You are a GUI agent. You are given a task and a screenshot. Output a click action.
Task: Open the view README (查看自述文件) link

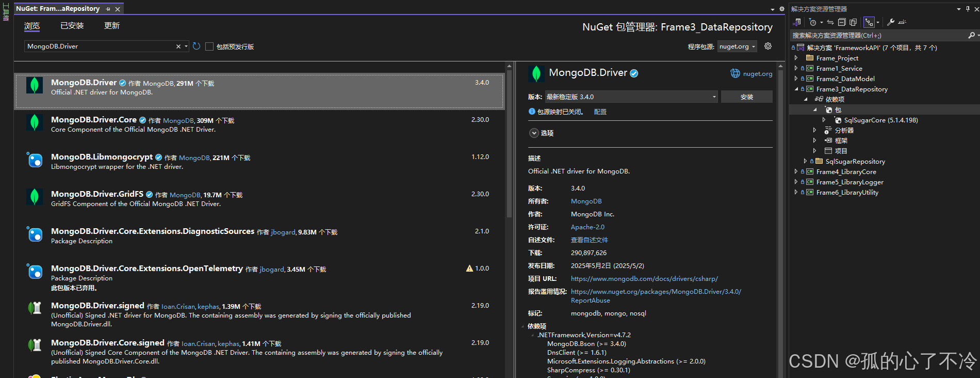pyautogui.click(x=589, y=240)
